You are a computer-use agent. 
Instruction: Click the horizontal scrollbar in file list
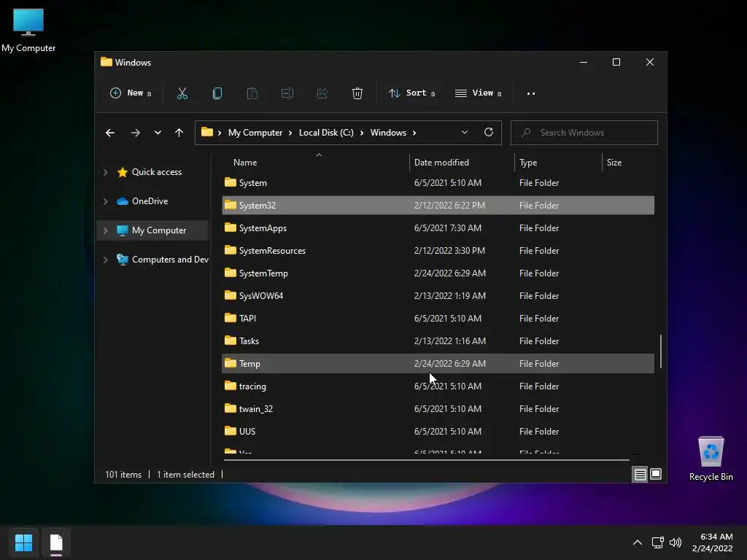426,460
